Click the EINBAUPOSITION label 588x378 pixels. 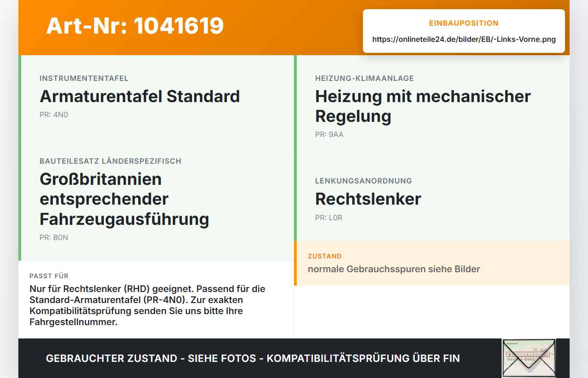464,23
